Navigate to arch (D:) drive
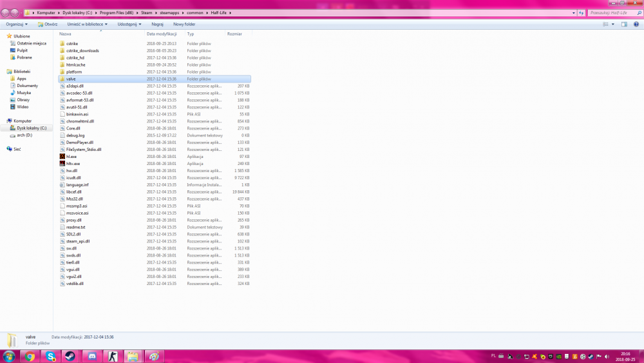 pyautogui.click(x=25, y=135)
